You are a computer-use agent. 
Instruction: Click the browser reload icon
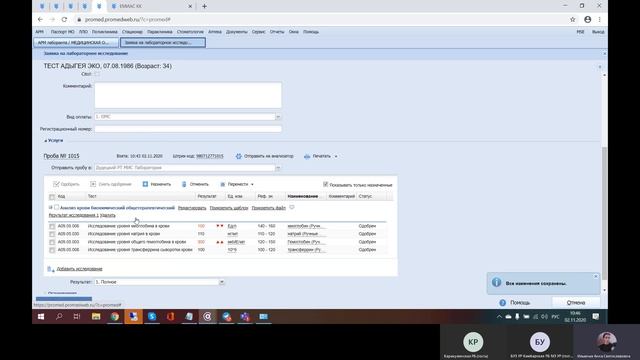coord(64,19)
